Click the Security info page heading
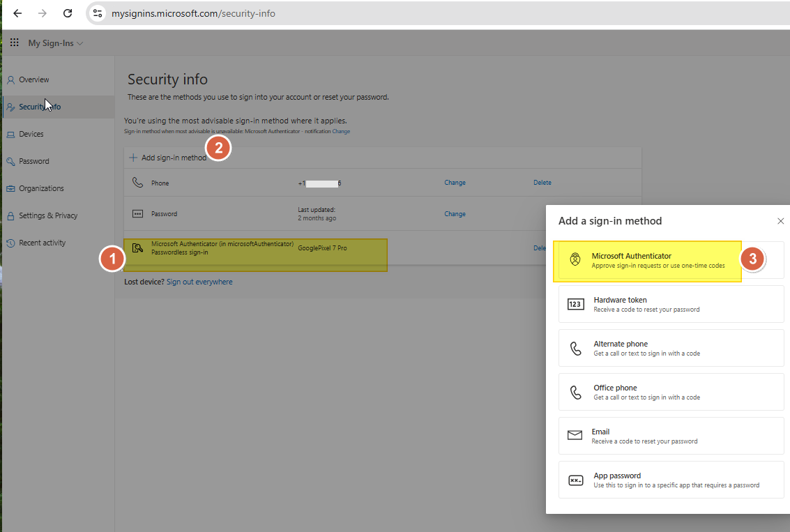790x532 pixels. click(167, 79)
